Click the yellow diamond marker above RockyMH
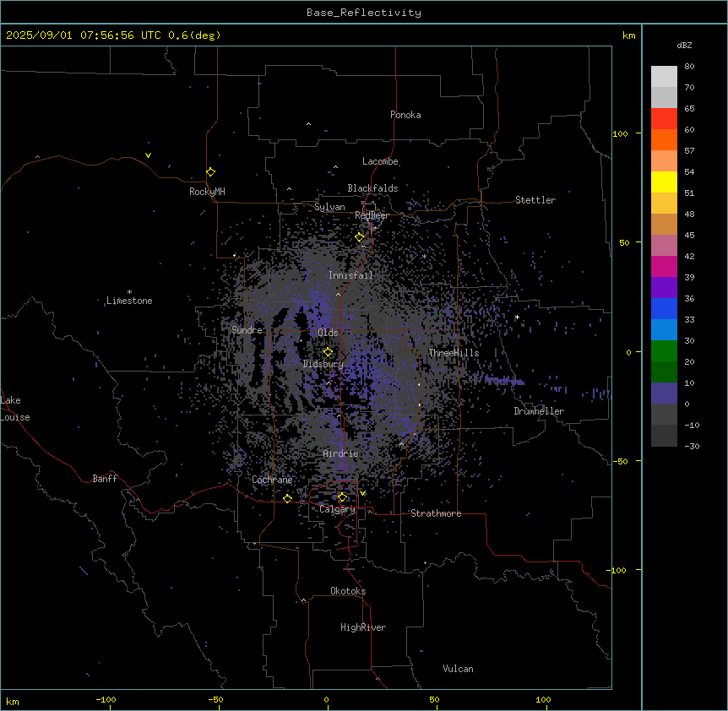 click(211, 172)
